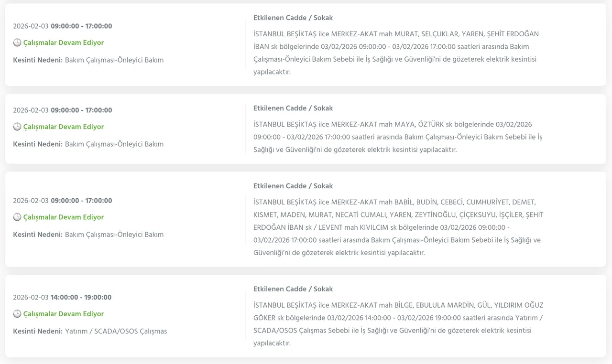Click 'Kesinti Nedeni' text in the MAYA, ÖZTÜRK card

pyautogui.click(x=38, y=144)
